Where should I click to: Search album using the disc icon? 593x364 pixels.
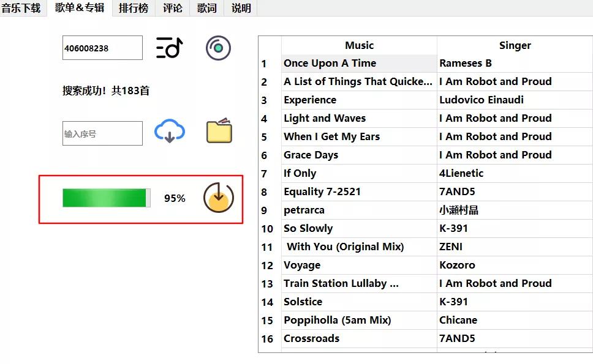218,48
